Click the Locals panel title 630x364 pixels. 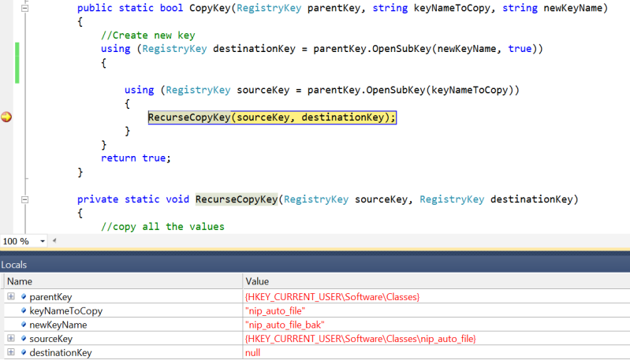[13, 265]
